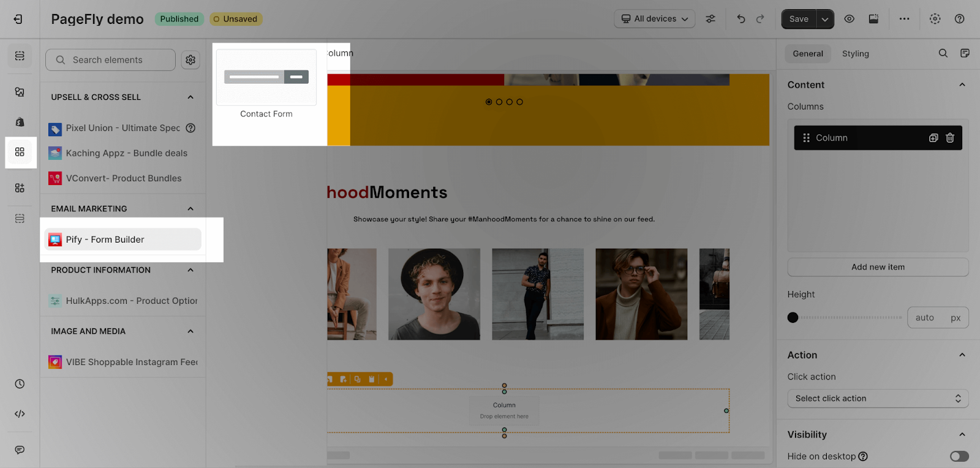The width and height of the screenshot is (980, 468).
Task: Open the third-party elements grid icon in sidebar
Action: [20, 152]
